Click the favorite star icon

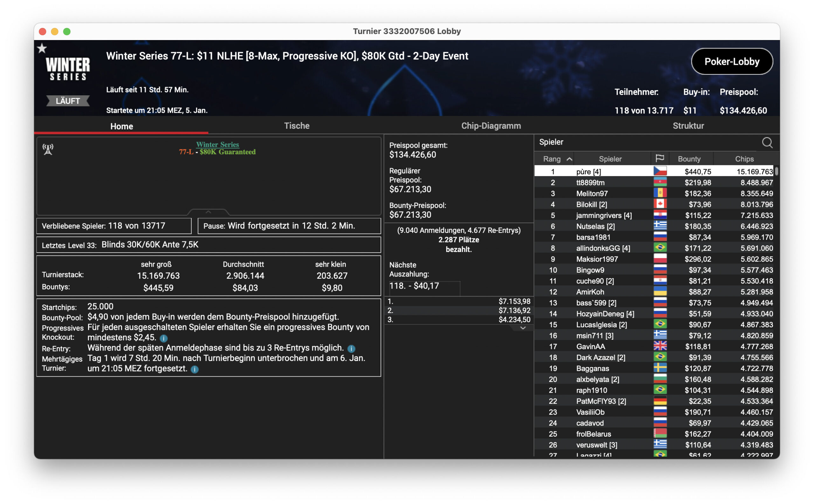pos(42,49)
